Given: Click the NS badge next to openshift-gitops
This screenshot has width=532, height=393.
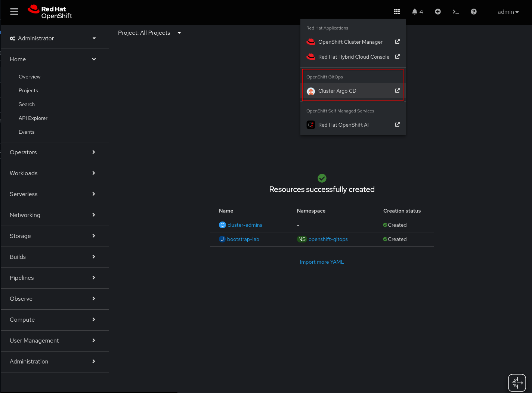Looking at the screenshot, I should click(302, 239).
